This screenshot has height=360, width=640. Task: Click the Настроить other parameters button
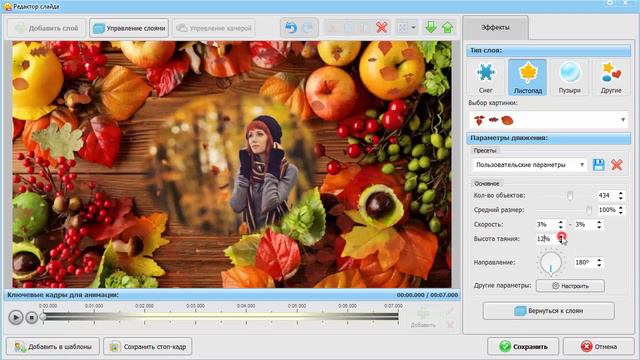tap(570, 286)
